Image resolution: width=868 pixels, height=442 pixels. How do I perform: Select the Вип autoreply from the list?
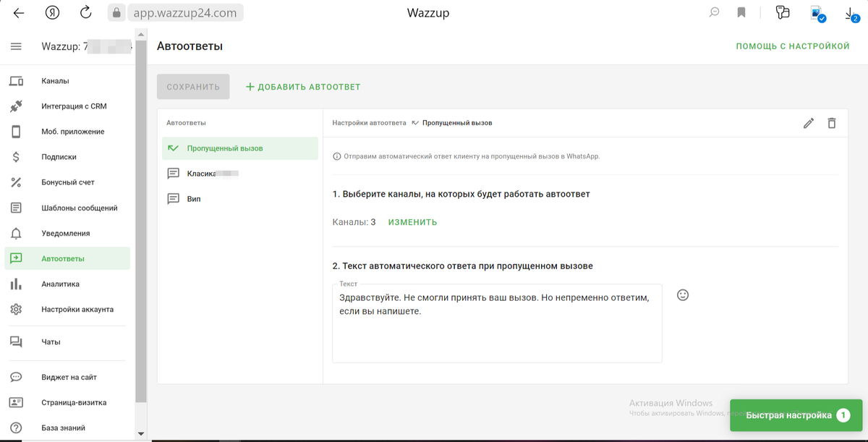point(192,198)
